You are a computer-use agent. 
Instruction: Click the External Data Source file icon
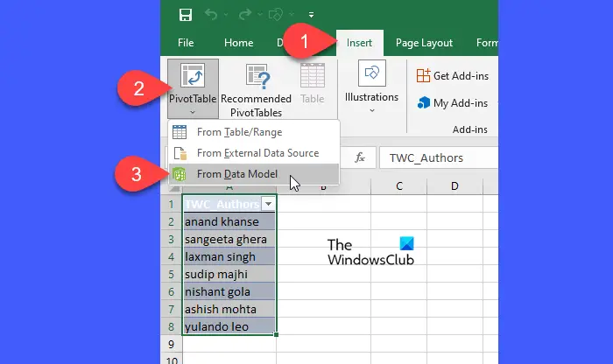[x=180, y=153]
